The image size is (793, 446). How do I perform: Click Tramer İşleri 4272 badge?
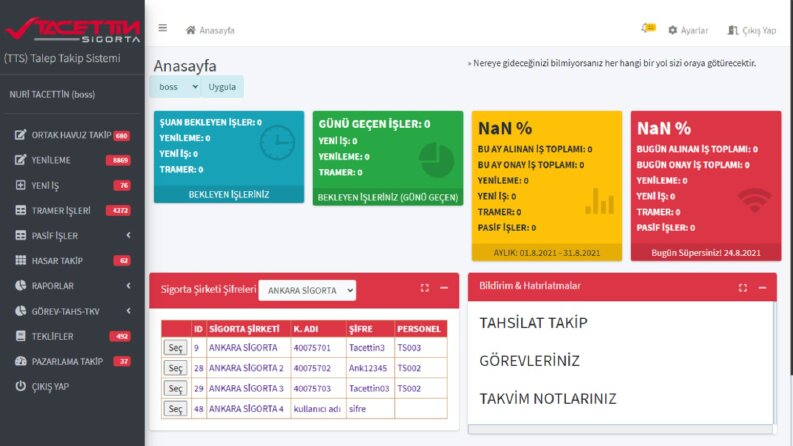click(118, 210)
